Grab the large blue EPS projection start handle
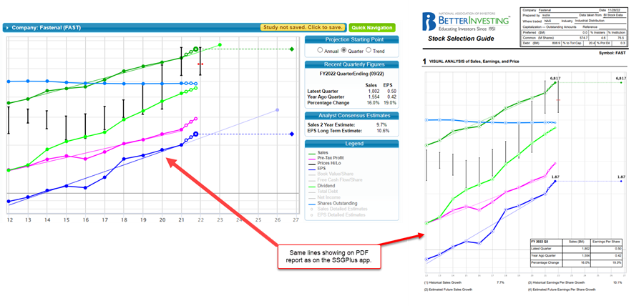The width and height of the screenshot is (644, 306). tap(196, 134)
